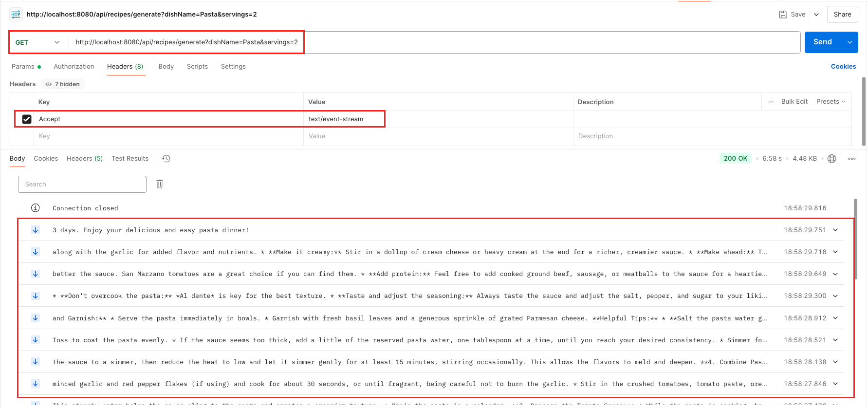The height and width of the screenshot is (408, 868).
Task: Open the GET method dropdown
Action: pyautogui.click(x=37, y=42)
